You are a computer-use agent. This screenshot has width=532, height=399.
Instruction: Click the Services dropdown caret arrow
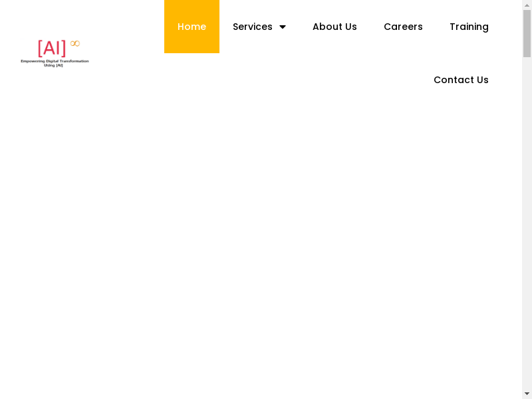click(283, 27)
